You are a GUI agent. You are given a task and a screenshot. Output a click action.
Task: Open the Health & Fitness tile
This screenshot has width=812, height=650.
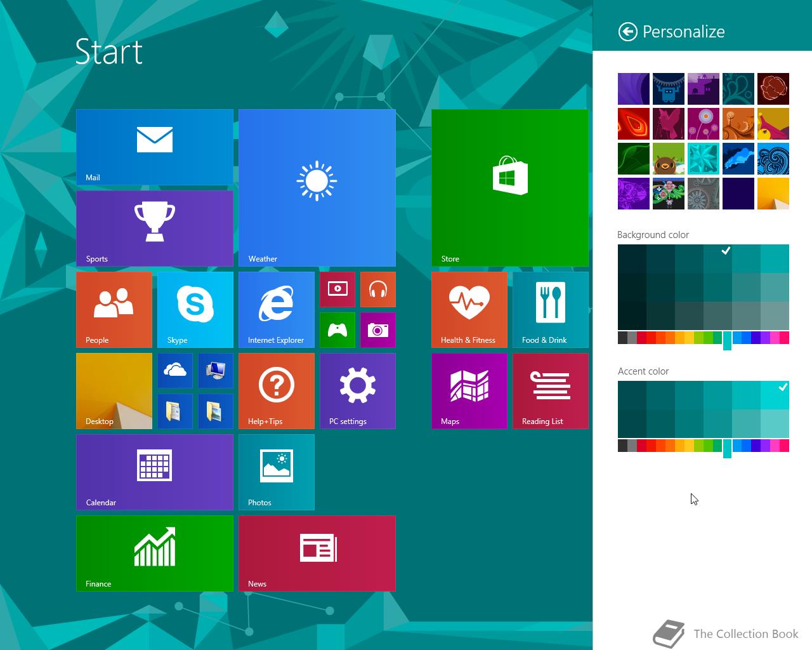tap(469, 310)
